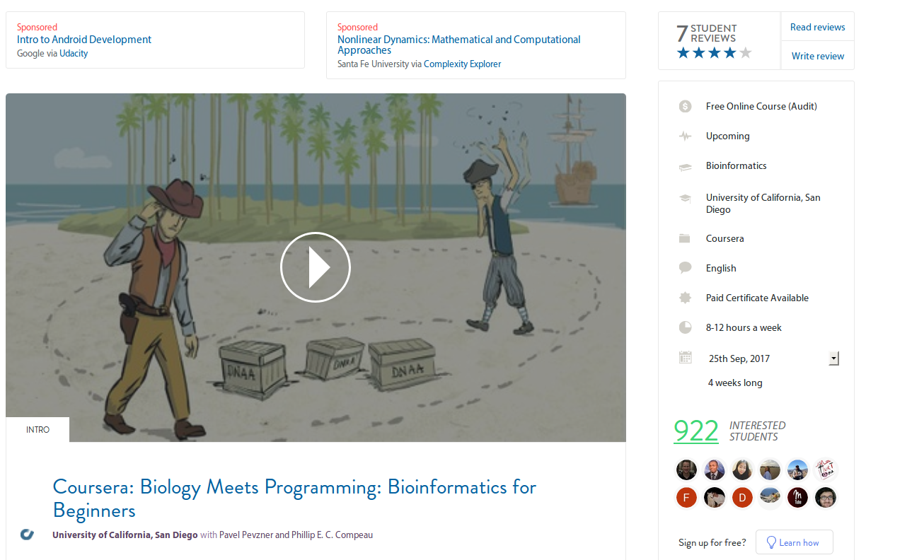Click the Bioinformatics subject text
Screen dimensions: 924x560
(736, 165)
